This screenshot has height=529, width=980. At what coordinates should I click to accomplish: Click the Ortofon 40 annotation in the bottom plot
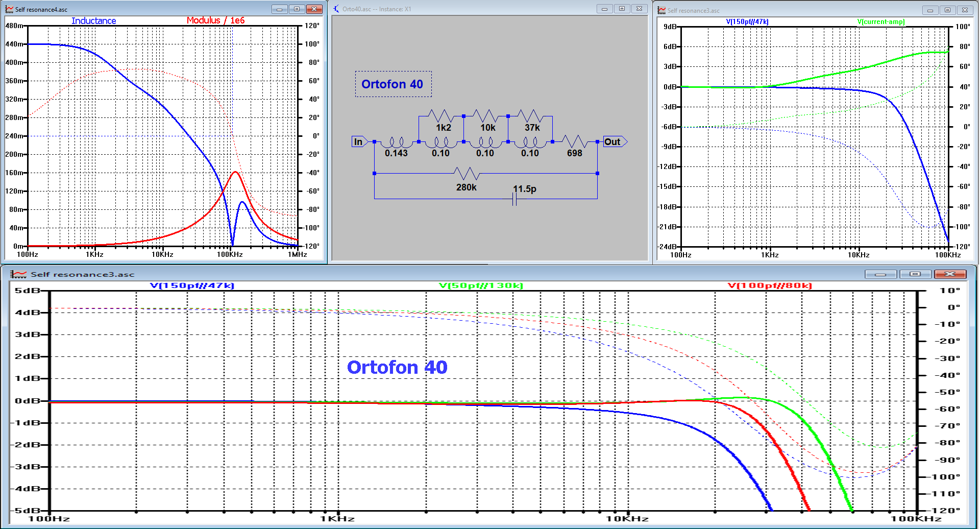(x=397, y=367)
